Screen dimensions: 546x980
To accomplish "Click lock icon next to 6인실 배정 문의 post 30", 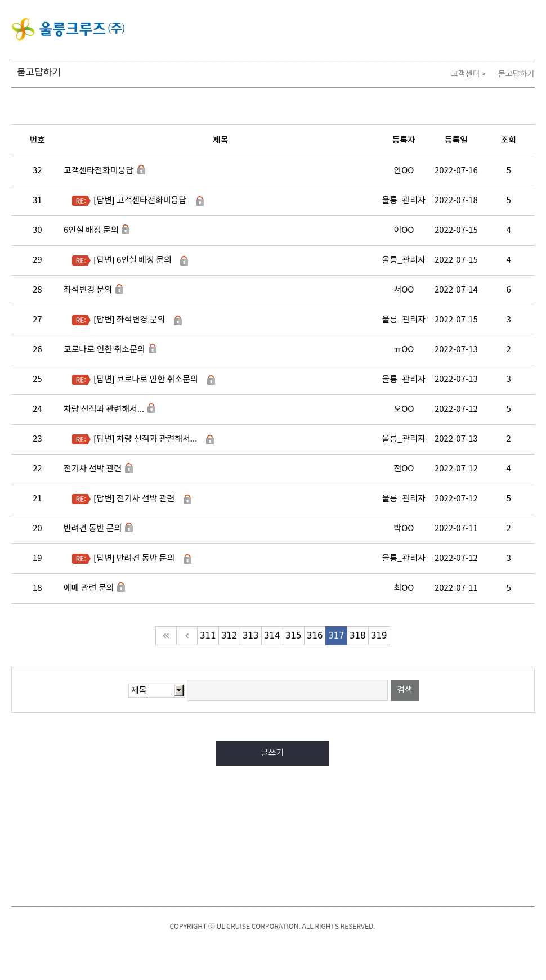I will (126, 230).
